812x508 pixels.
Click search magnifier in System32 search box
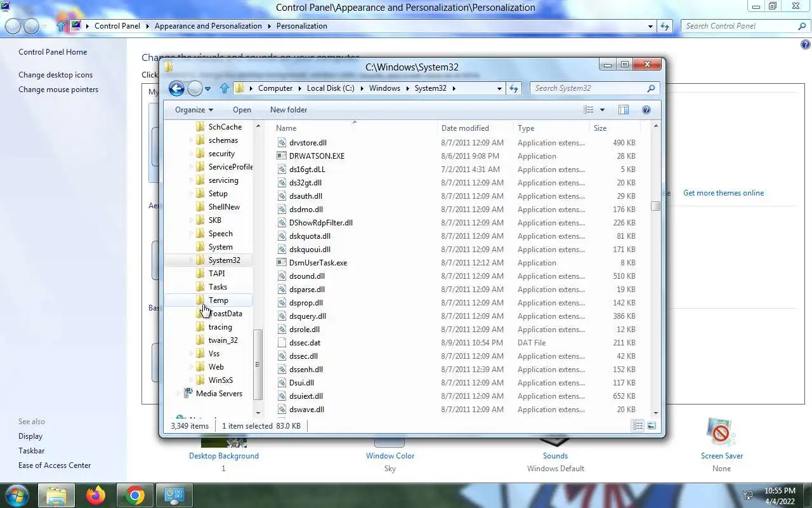click(x=651, y=88)
